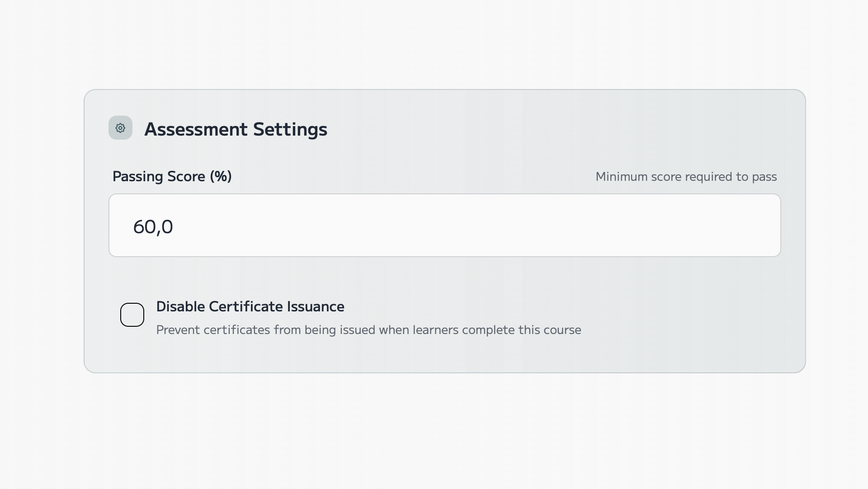Select the 60,0 value in the field

pos(153,226)
